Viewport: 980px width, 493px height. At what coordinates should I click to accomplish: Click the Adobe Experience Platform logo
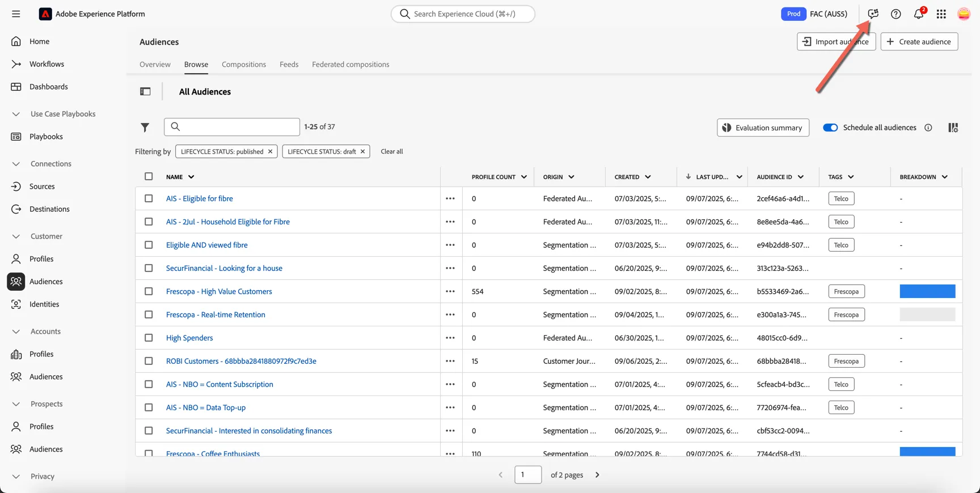click(45, 14)
